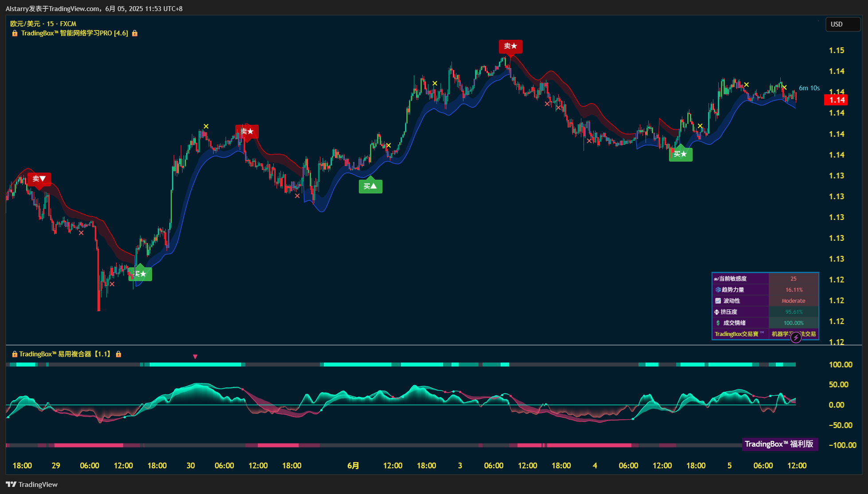Click the 50.00 oscillator scale label
868x494 pixels.
(839, 385)
